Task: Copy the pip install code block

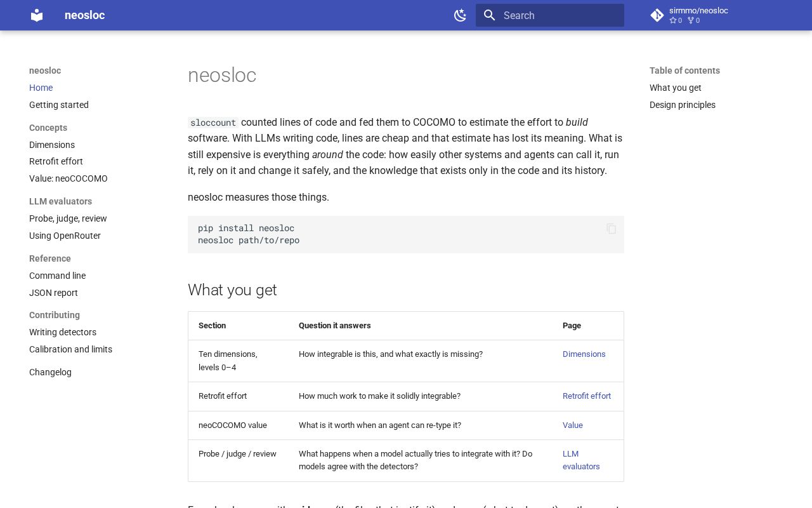Action: (x=611, y=229)
